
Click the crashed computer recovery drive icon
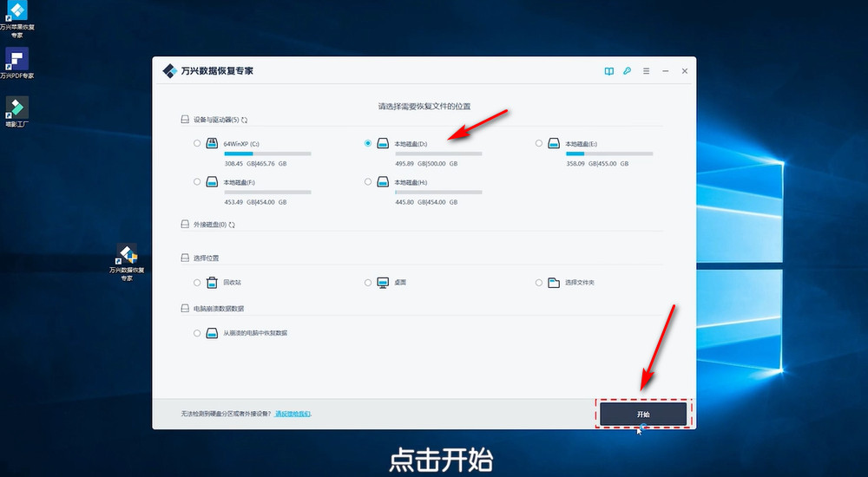pyautogui.click(x=212, y=333)
